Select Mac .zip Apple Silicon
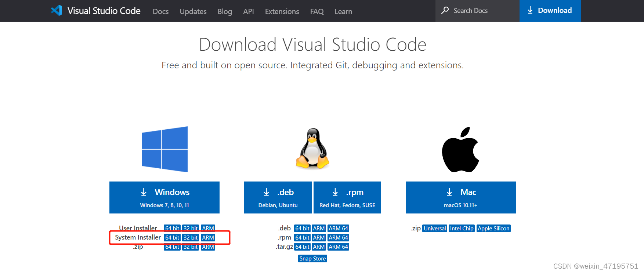 point(493,229)
